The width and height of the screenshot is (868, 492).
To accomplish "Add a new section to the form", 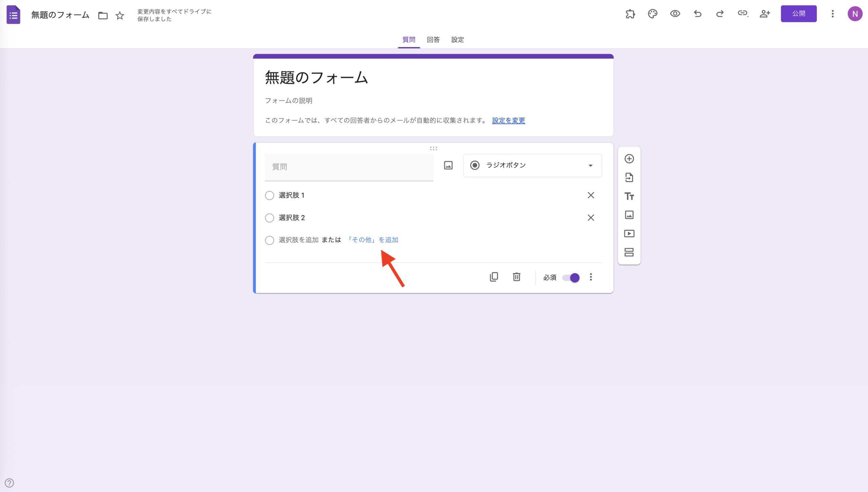I will click(629, 252).
